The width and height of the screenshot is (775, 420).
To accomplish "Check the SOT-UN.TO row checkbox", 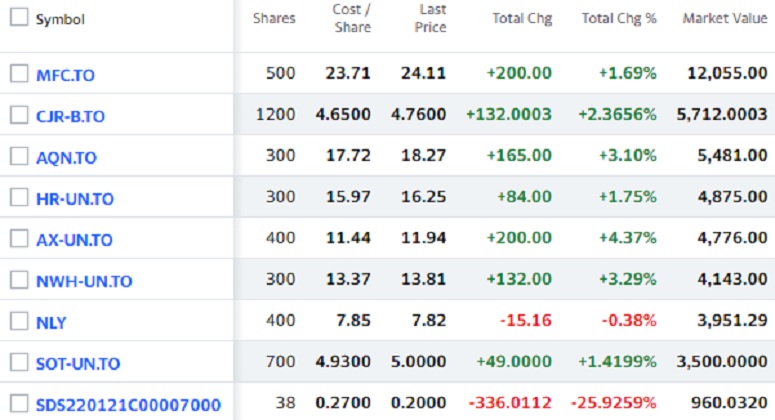I will pyautogui.click(x=19, y=362).
